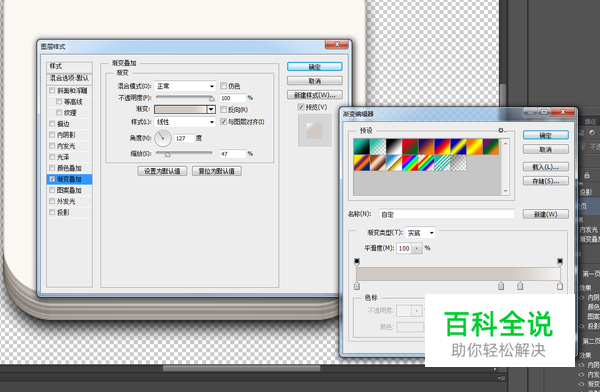The image size is (600, 392).
Task: Select the third color stop from the left
Action: click(x=520, y=286)
